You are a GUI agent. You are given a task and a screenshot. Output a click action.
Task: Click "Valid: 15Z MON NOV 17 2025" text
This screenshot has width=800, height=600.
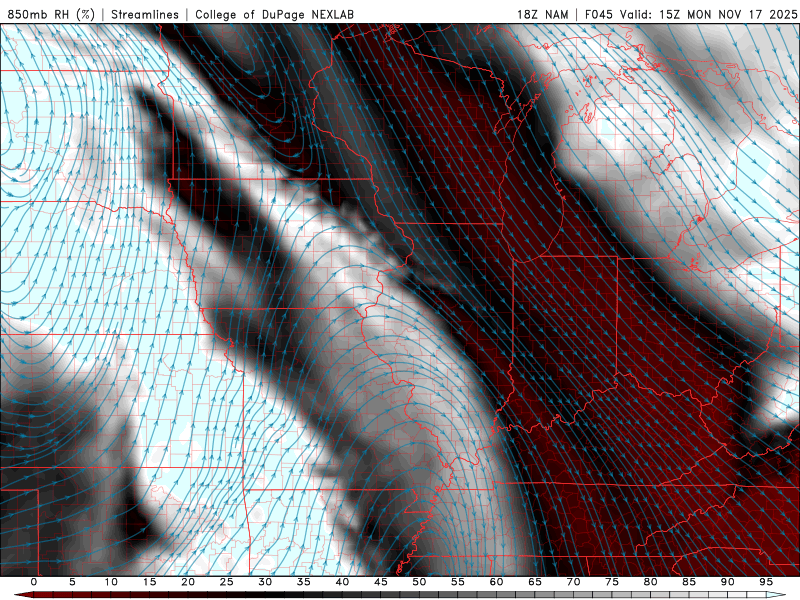[708, 14]
